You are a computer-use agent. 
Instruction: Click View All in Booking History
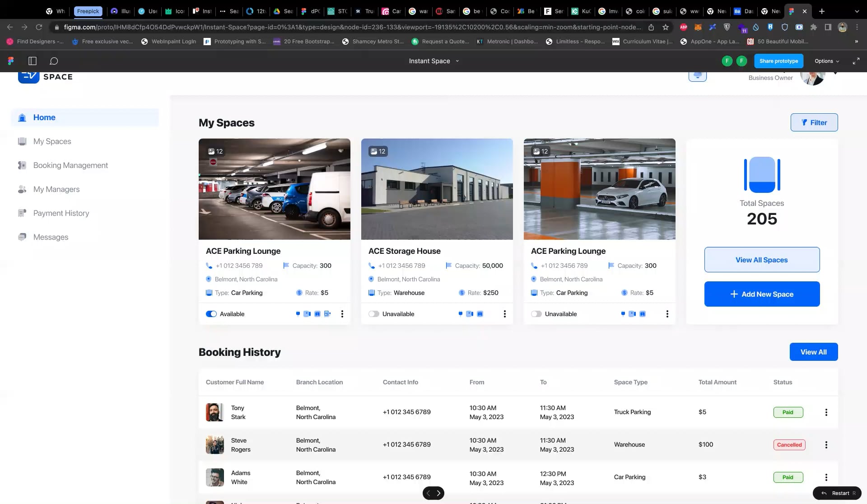(x=814, y=352)
